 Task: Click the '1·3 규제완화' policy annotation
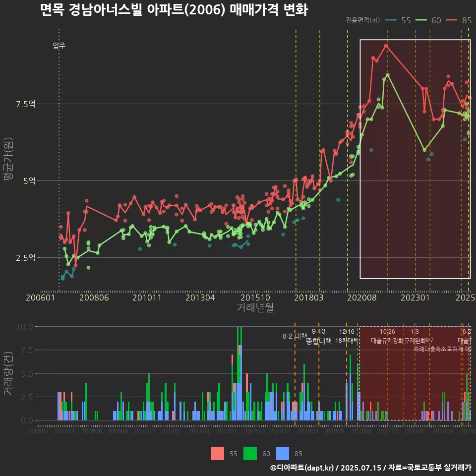415,336
